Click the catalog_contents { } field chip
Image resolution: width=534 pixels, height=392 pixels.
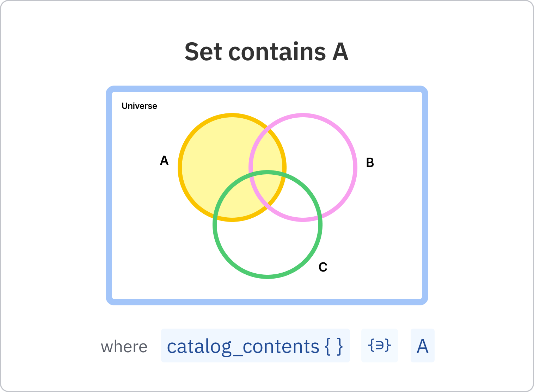click(255, 346)
